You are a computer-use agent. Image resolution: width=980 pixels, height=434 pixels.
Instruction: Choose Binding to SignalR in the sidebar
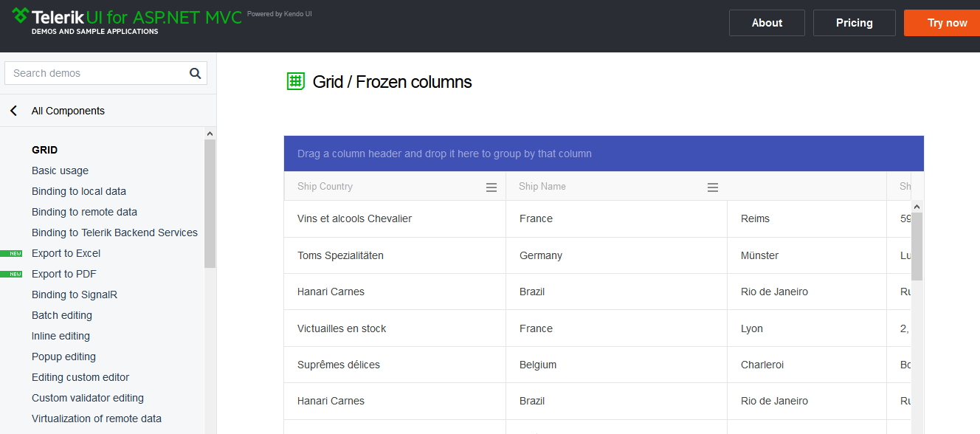point(75,294)
